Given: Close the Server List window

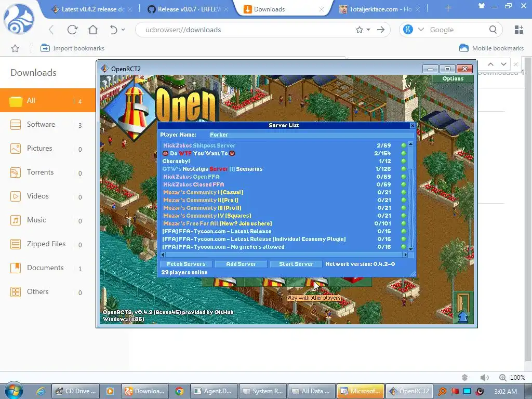Looking at the screenshot, I should (x=413, y=126).
